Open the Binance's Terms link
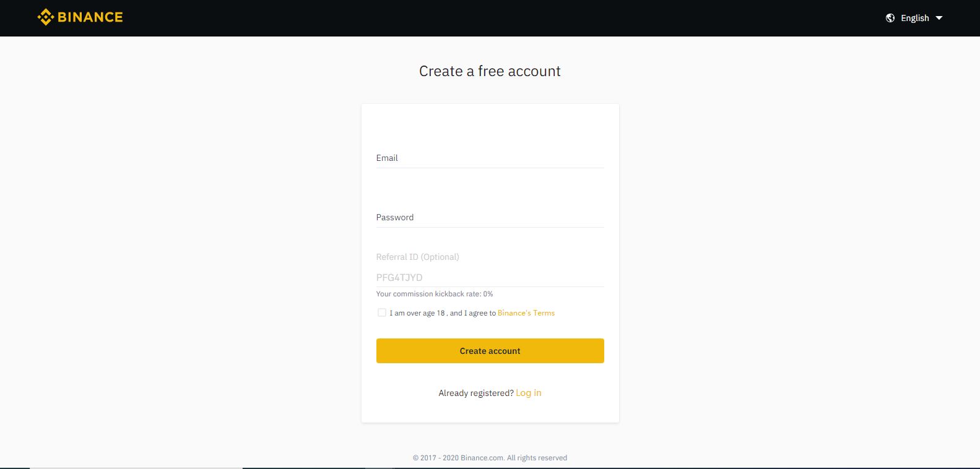This screenshot has height=469, width=980. pyautogui.click(x=526, y=313)
